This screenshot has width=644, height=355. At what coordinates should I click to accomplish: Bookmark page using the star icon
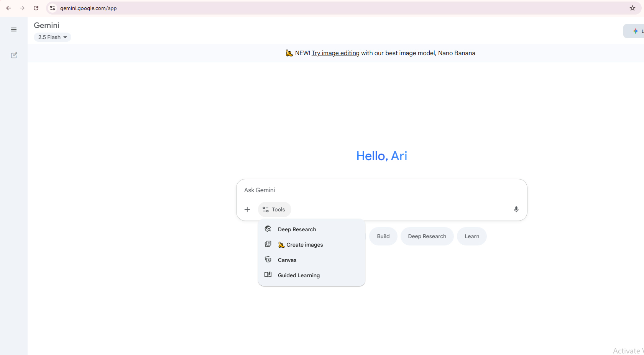tap(632, 8)
